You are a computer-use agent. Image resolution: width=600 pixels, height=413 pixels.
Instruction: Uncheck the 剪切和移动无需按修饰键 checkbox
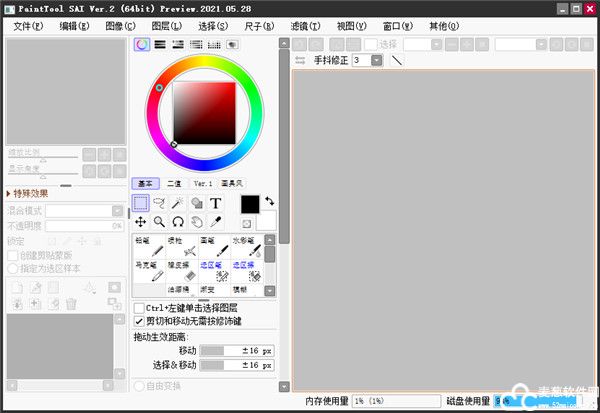click(139, 321)
